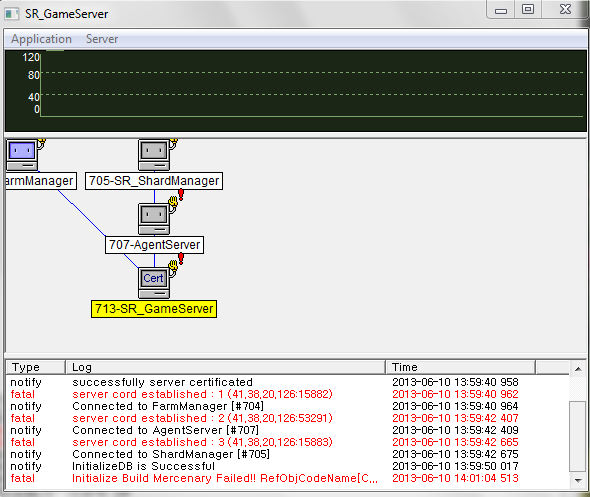Image resolution: width=590 pixels, height=497 pixels.
Task: Sort entries by the Time column header
Action: pos(460,367)
